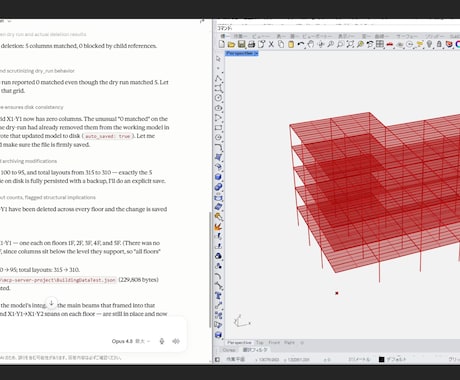This screenshot has height=380, width=460.
Task: Paste from the yellow clipboard icon
Action: click(291, 44)
